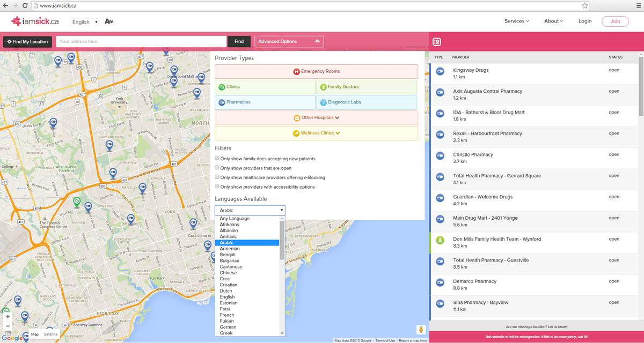
Task: Open the Services dropdown menu
Action: [516, 21]
